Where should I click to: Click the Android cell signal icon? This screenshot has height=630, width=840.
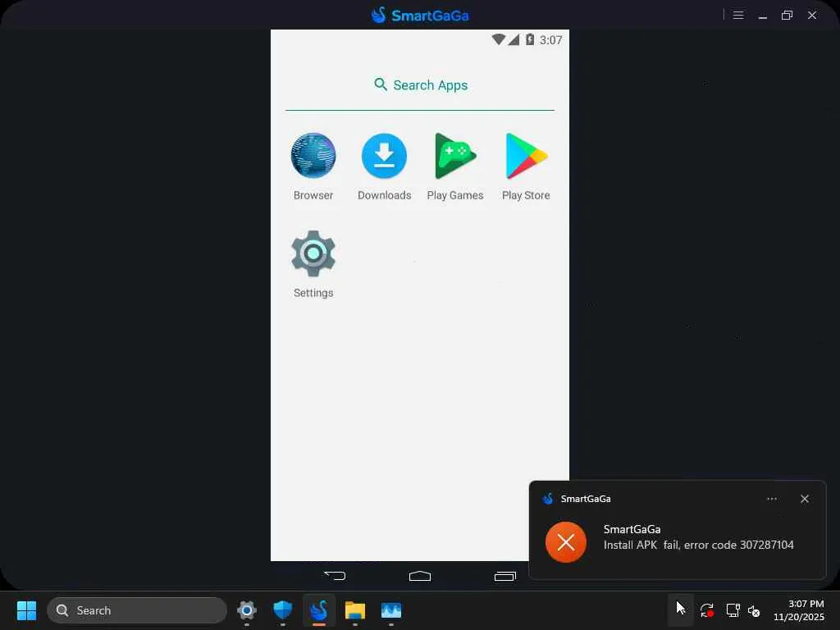tap(514, 39)
